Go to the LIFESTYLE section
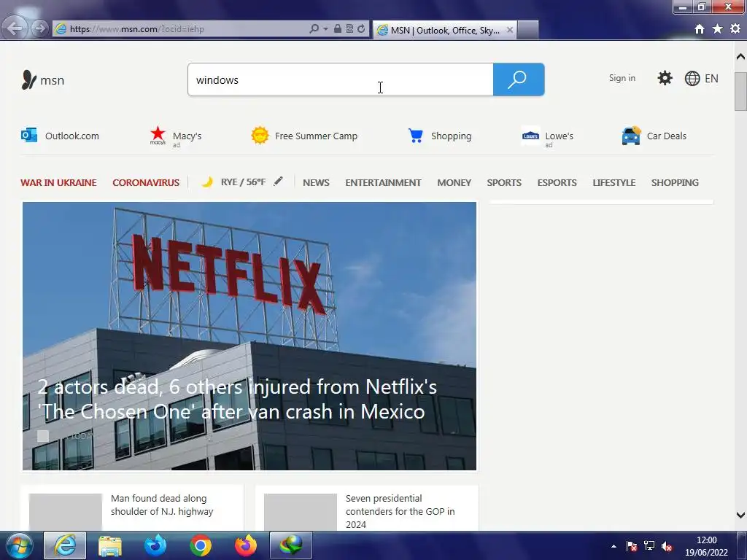747x560 pixels. (614, 183)
